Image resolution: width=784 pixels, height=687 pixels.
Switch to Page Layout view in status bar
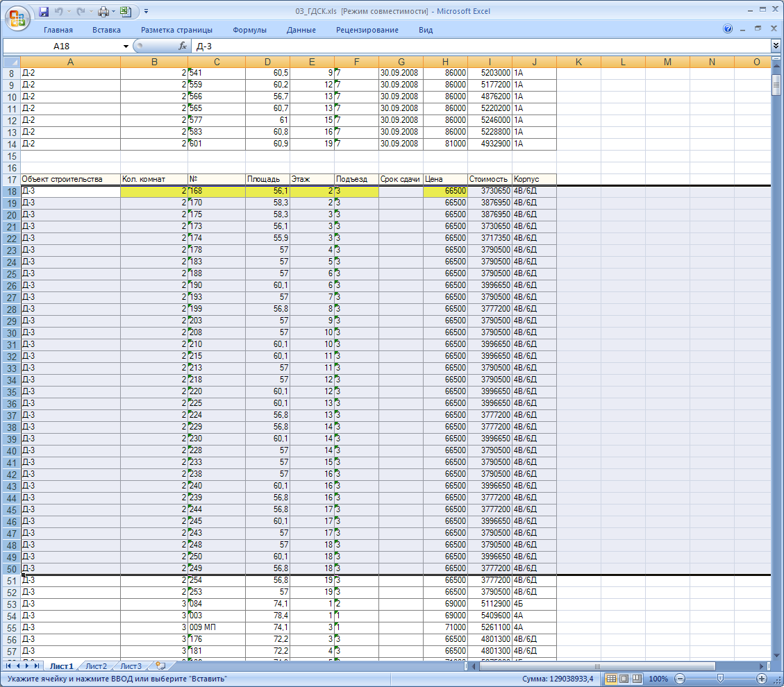624,679
